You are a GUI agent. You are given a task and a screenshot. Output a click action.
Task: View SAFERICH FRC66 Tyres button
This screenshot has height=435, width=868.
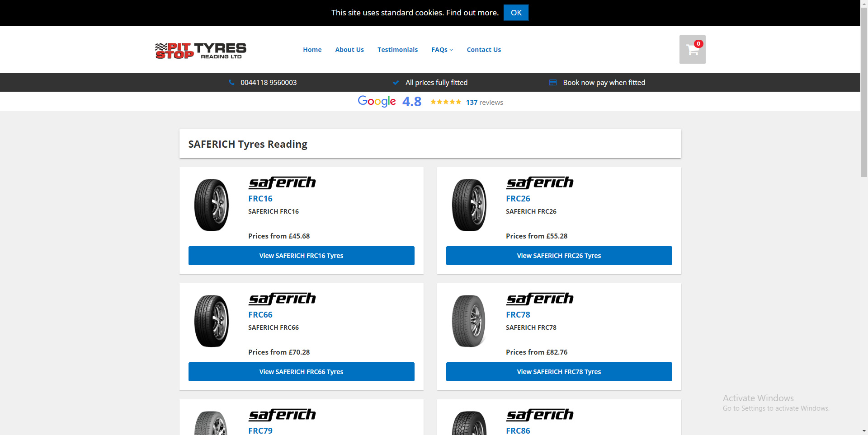(302, 372)
